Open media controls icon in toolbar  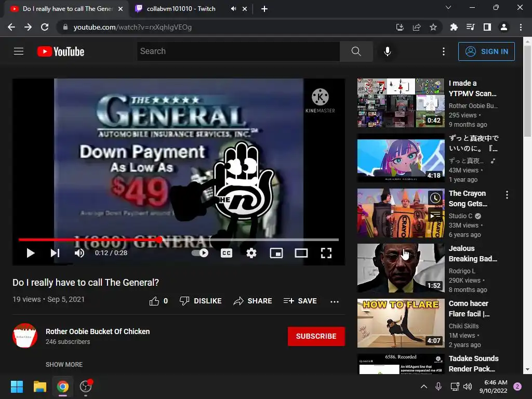470,27
